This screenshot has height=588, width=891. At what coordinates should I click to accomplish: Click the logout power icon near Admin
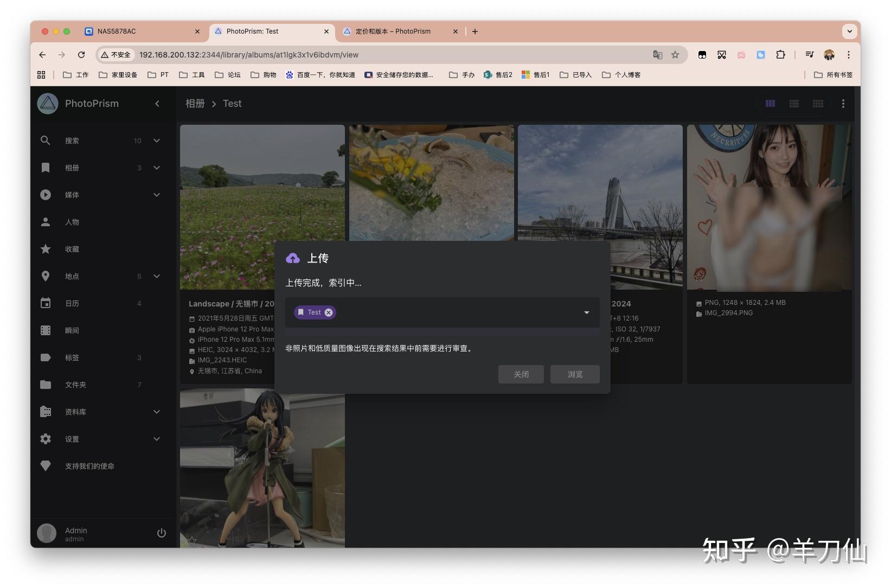click(161, 533)
